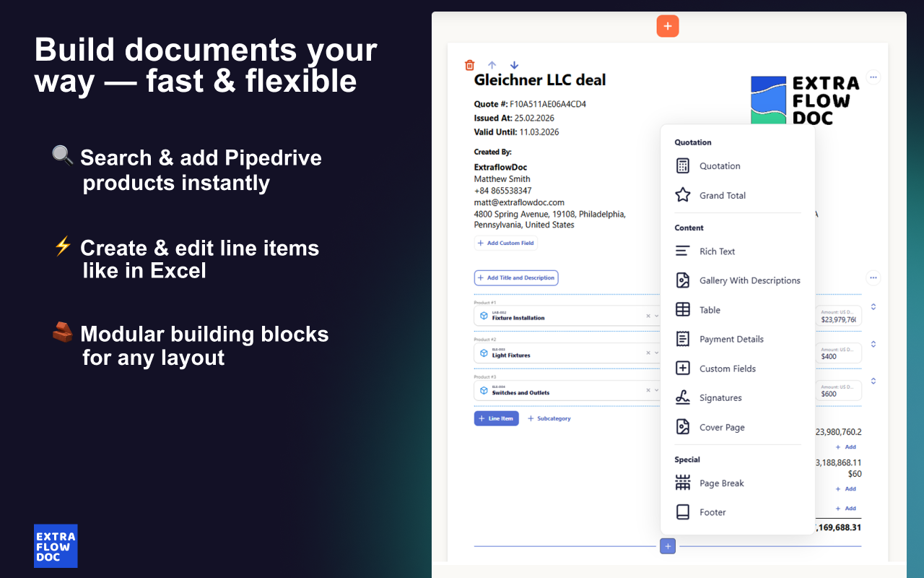Insert a Grand Total block
The image size is (924, 578).
(721, 195)
